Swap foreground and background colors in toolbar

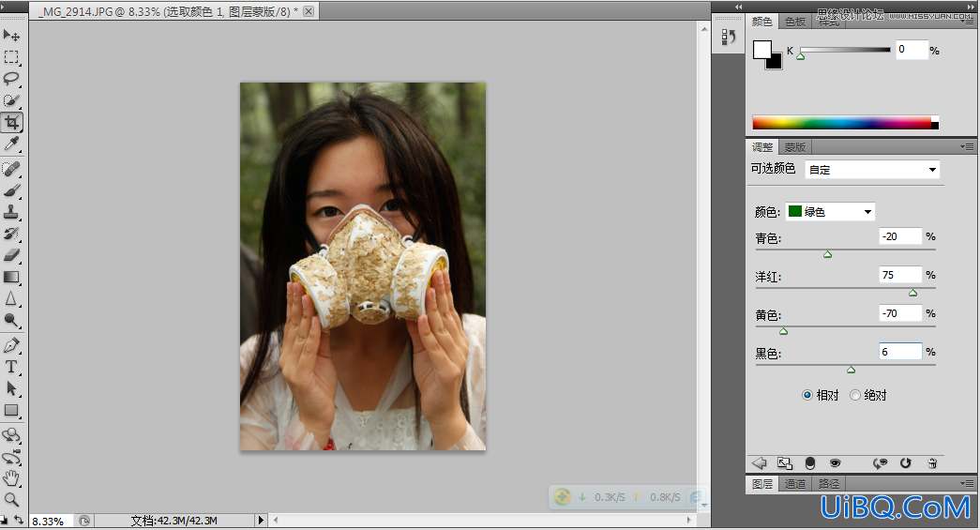[x=20, y=520]
